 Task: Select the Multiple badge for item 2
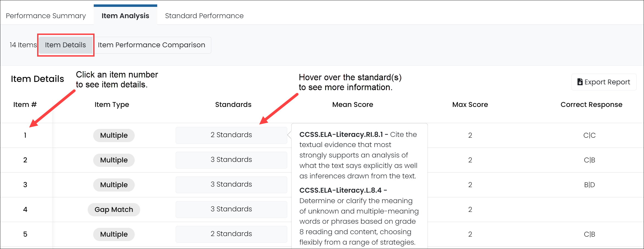[x=114, y=160]
